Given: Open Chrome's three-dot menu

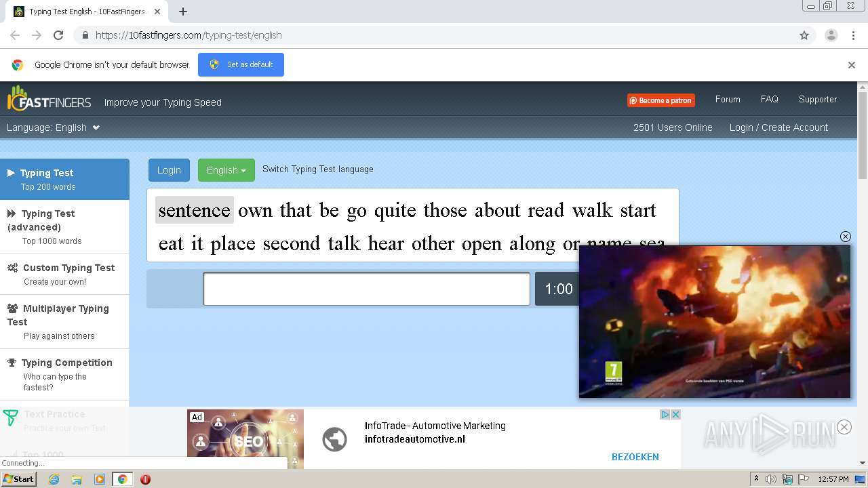Looking at the screenshot, I should coord(853,35).
